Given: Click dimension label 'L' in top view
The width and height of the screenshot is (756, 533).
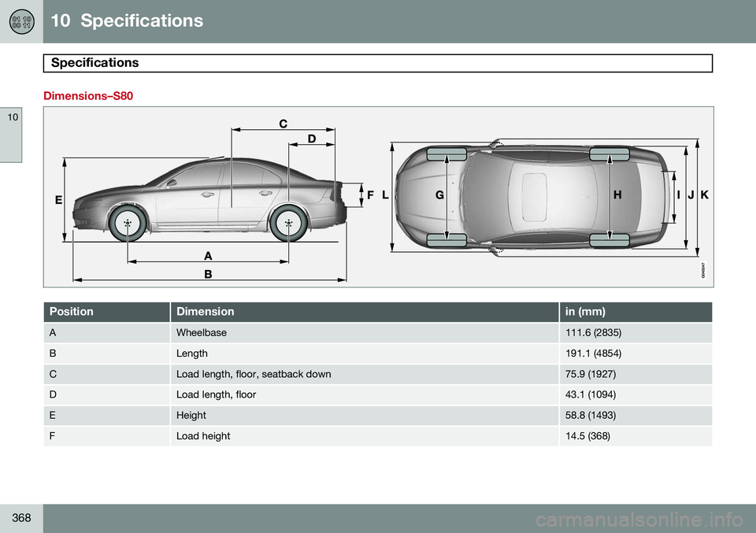Looking at the screenshot, I should (385, 194).
